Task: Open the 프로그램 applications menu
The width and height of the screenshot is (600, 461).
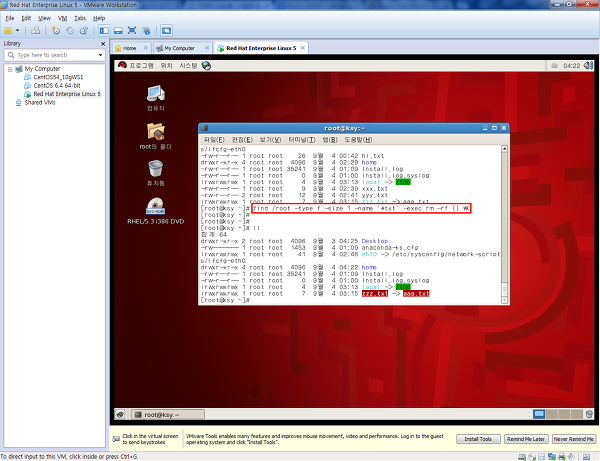Action: click(x=141, y=66)
